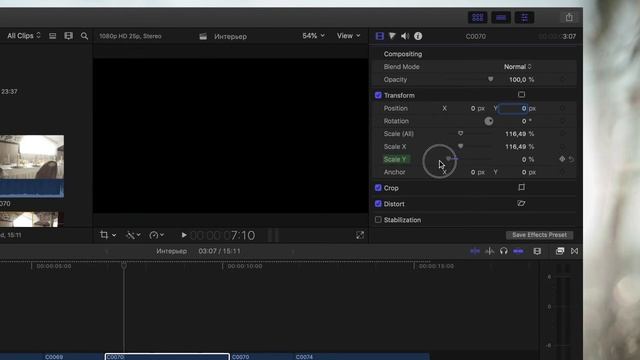
Task: Click the Position Y value field
Action: 513,108
